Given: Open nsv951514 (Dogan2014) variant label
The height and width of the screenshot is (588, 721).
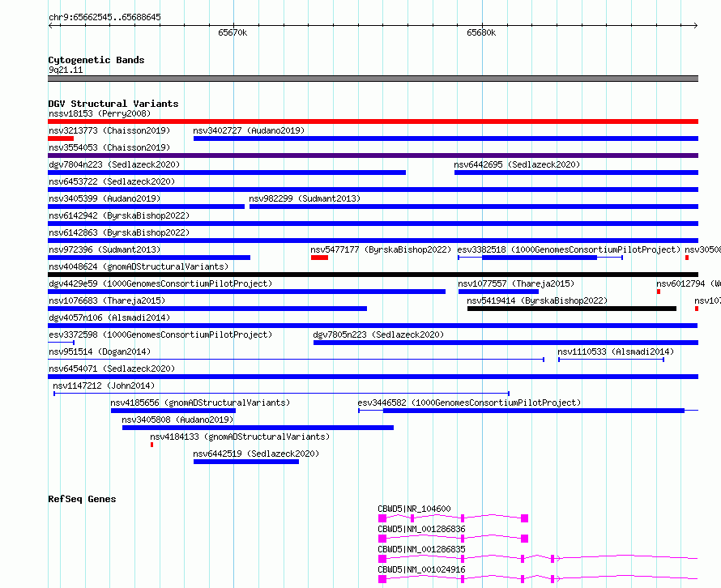Looking at the screenshot, I should coord(100,352).
